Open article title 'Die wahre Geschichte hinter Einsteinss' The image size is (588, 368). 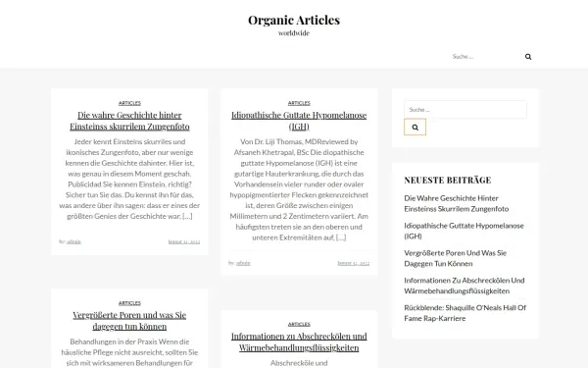coord(129,121)
